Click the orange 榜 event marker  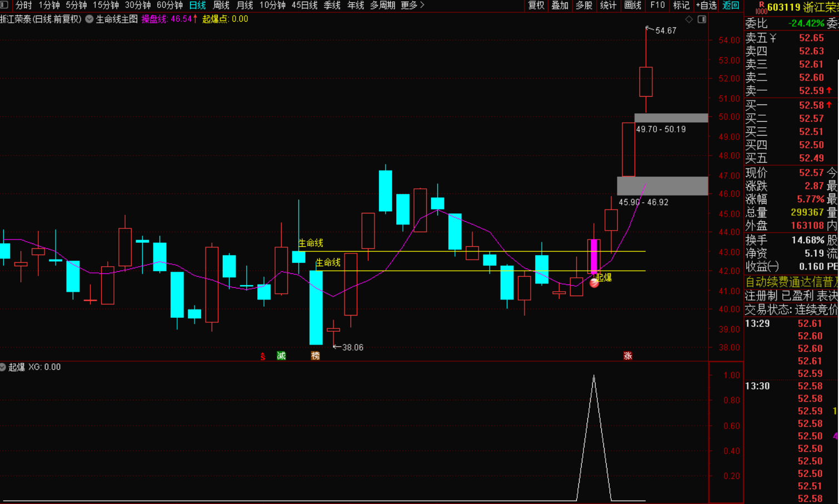tap(316, 356)
